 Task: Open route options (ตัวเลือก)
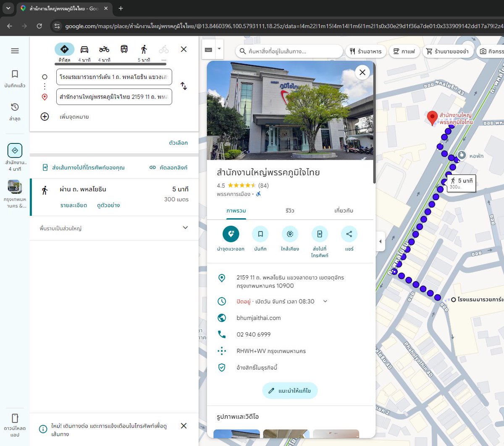pos(178,143)
